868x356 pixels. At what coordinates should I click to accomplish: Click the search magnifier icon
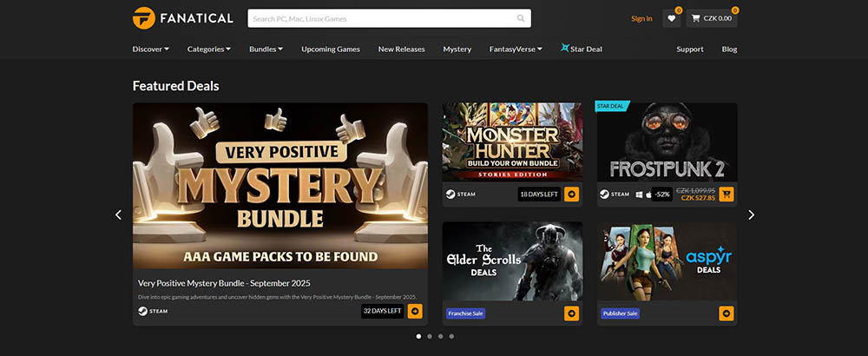pyautogui.click(x=521, y=18)
